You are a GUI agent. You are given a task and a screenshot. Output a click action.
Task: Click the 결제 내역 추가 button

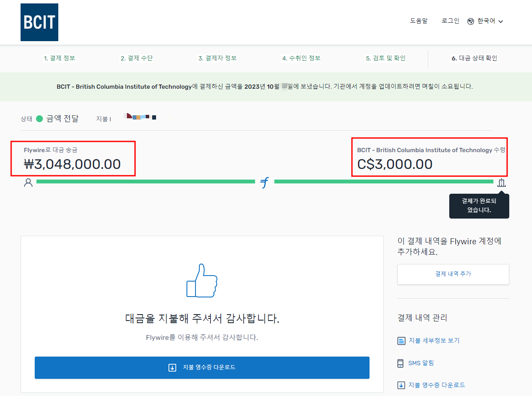click(x=453, y=274)
